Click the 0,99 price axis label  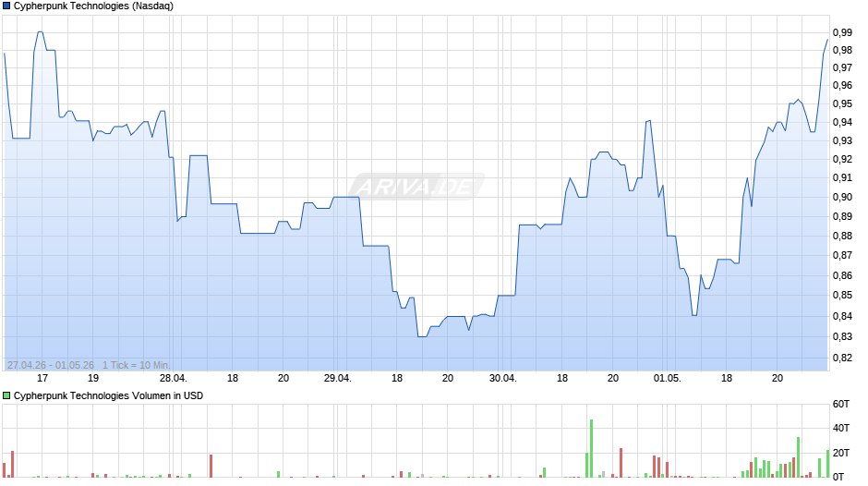[x=842, y=32]
